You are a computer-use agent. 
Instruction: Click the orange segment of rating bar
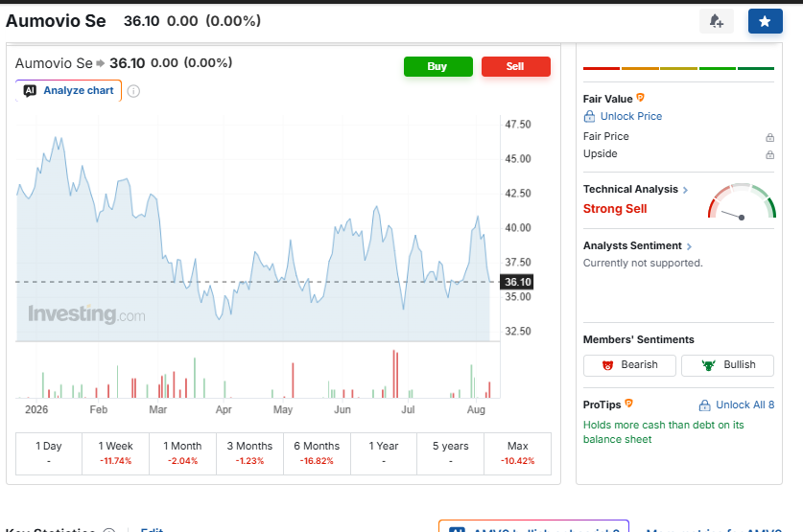coord(640,68)
